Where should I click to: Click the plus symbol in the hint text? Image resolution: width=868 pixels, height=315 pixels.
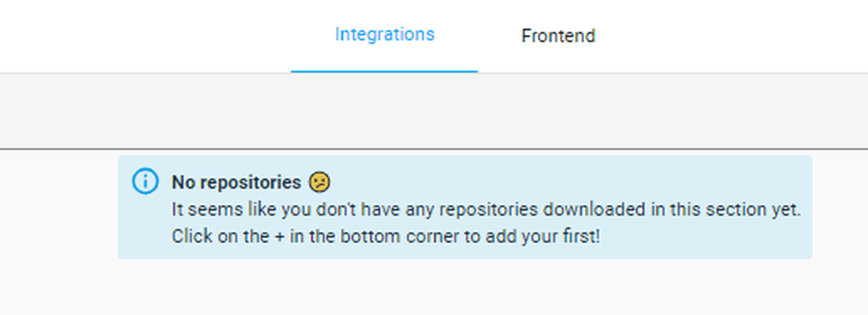tap(279, 237)
